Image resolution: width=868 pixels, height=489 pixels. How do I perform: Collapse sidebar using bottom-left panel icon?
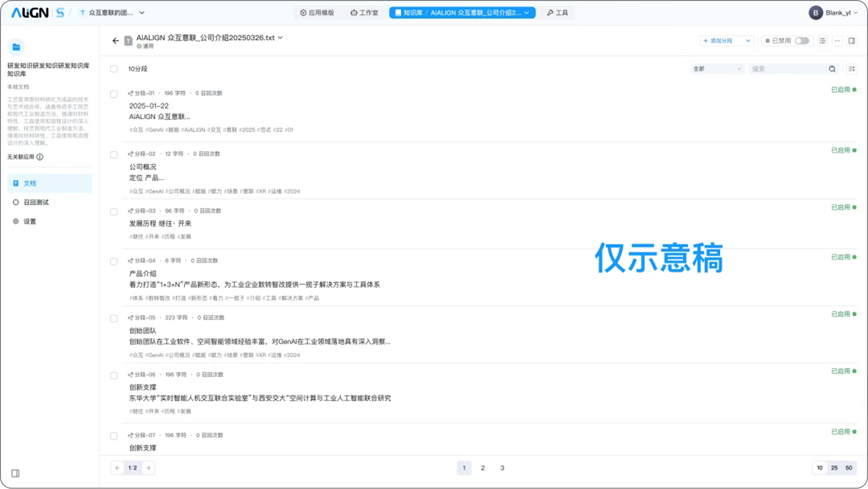tap(15, 473)
